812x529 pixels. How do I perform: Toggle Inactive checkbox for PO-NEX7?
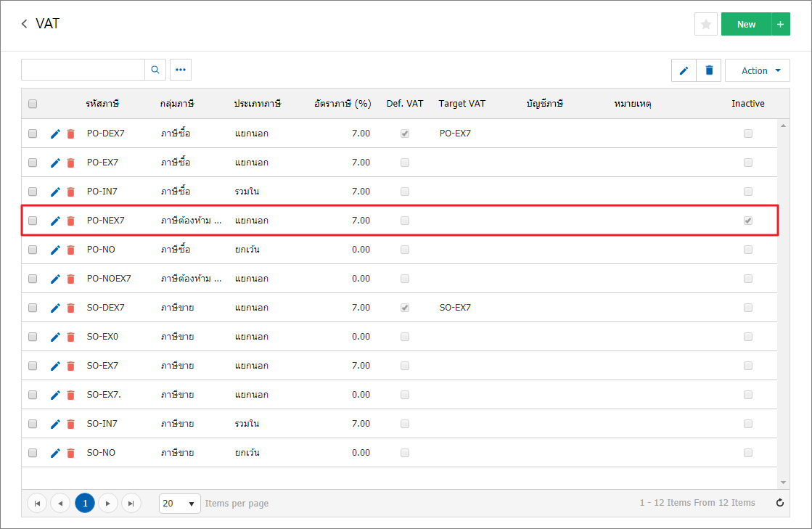pos(748,221)
